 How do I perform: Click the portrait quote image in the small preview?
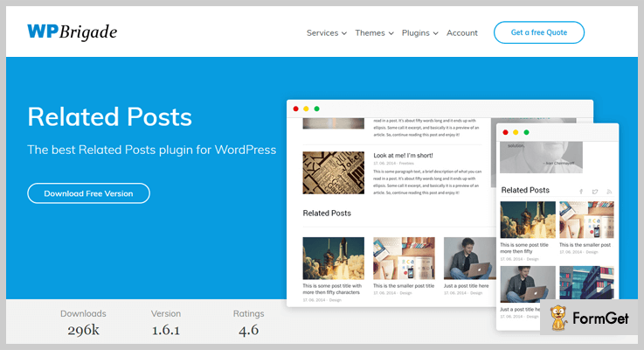(x=541, y=157)
